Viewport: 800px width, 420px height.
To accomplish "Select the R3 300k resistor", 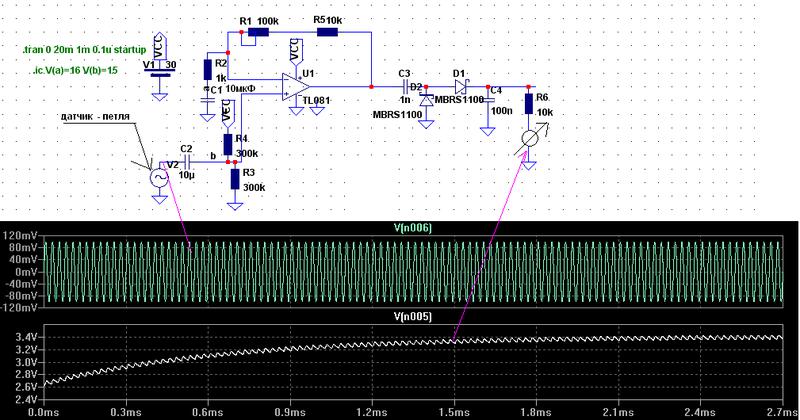I will [233, 179].
